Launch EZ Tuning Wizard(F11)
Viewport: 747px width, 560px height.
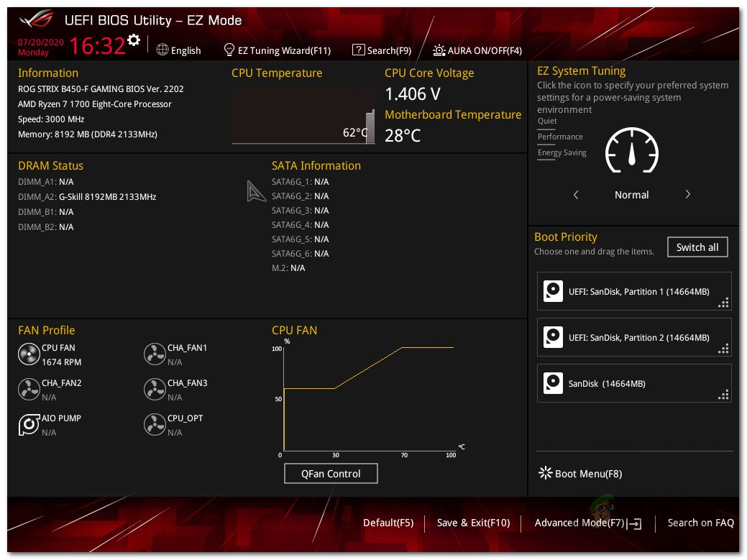[285, 50]
